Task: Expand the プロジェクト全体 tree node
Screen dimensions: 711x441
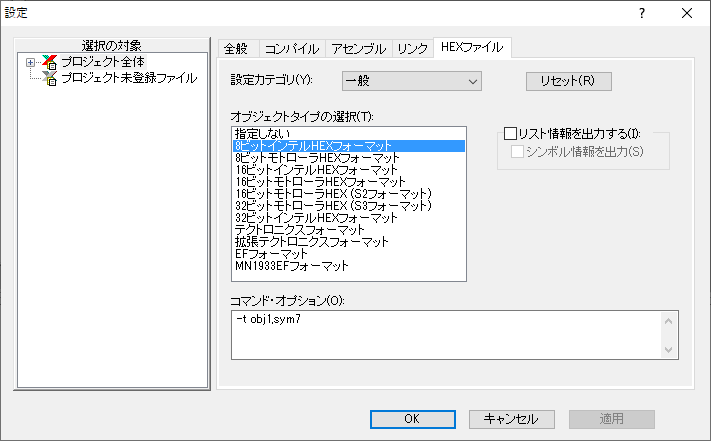Action: coord(30,62)
